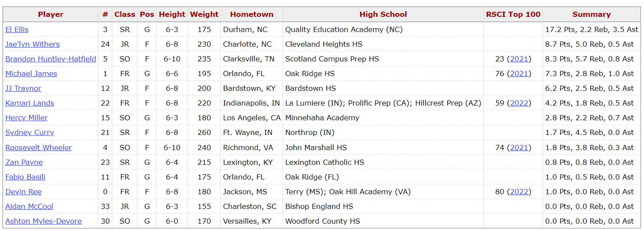This screenshot has height=231, width=644.
Task: Visit Hercy Miller player page
Action: 26,118
